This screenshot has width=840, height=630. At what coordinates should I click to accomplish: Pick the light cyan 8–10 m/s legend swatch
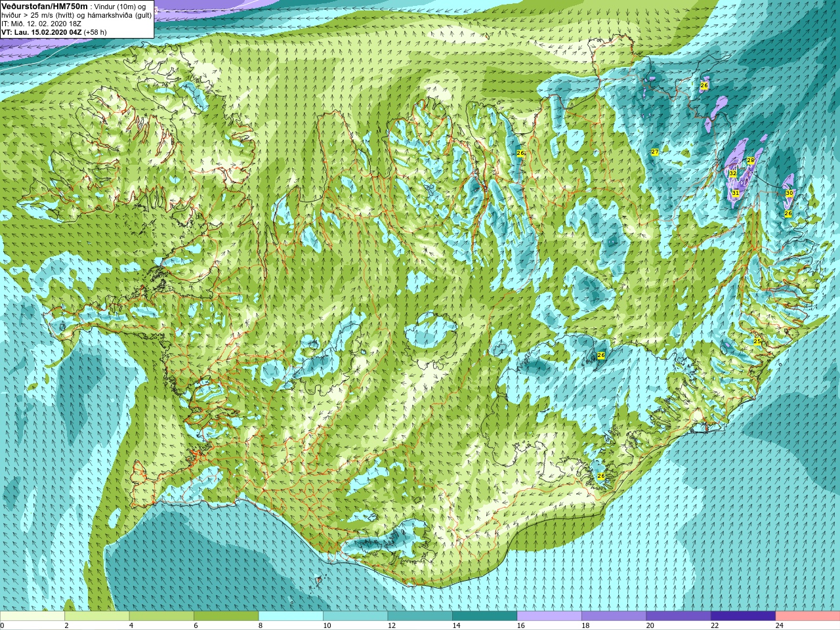[291, 616]
